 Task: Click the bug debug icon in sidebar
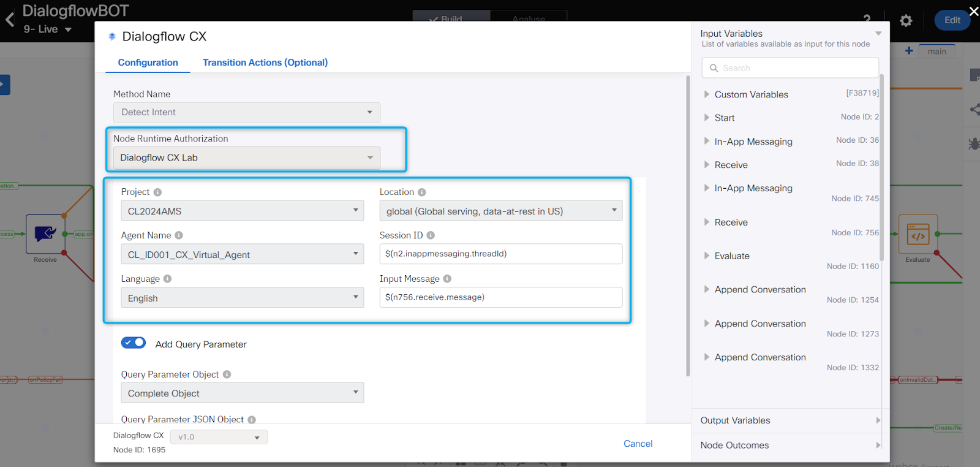(x=974, y=144)
